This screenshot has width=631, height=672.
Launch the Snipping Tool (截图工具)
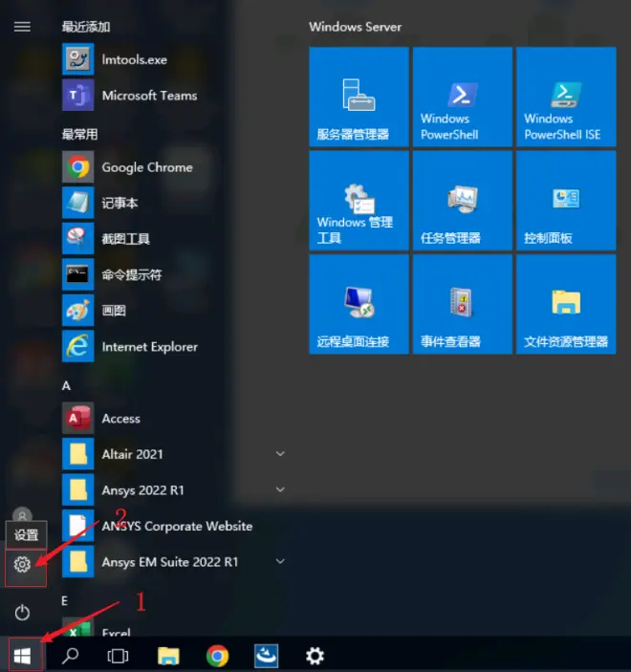(x=174, y=239)
